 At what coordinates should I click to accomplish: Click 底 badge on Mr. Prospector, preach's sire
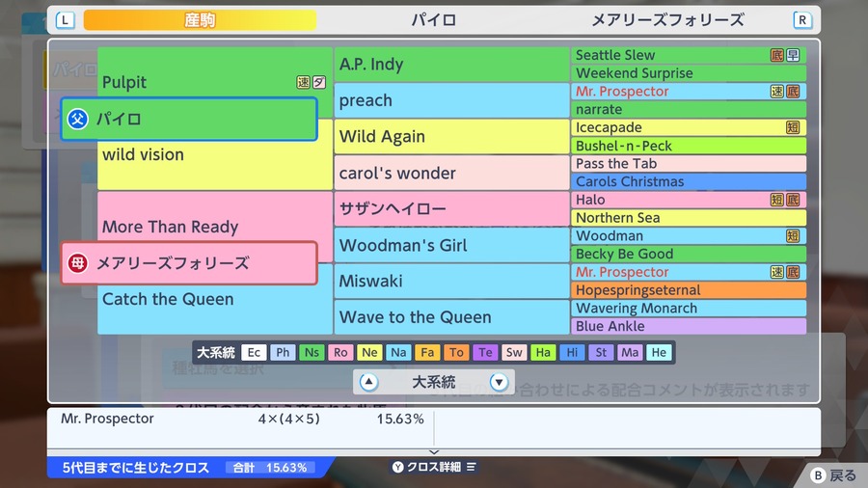click(x=794, y=92)
